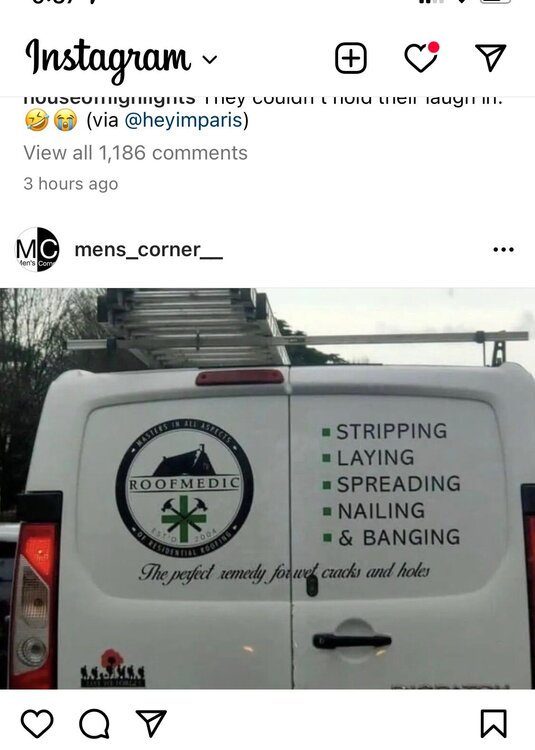Viewport: 535px width, 750px height.
Task: Open notifications heart icon in header
Action: click(x=421, y=57)
